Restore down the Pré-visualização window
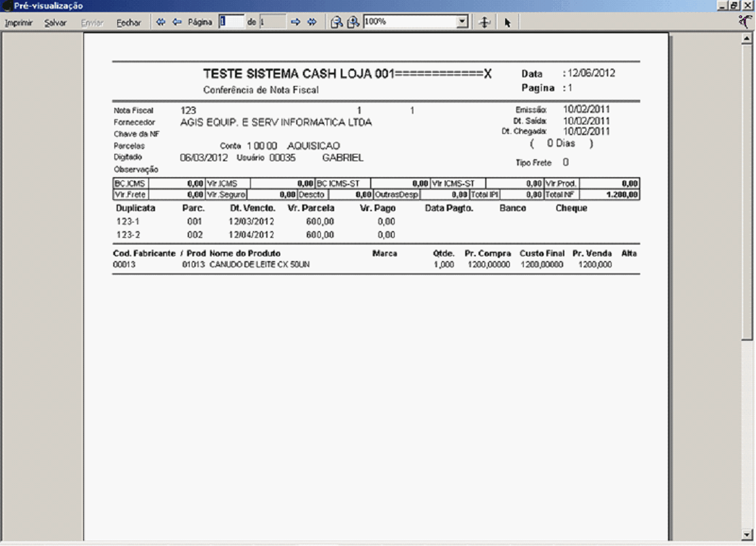This screenshot has width=756, height=546. tap(739, 5)
